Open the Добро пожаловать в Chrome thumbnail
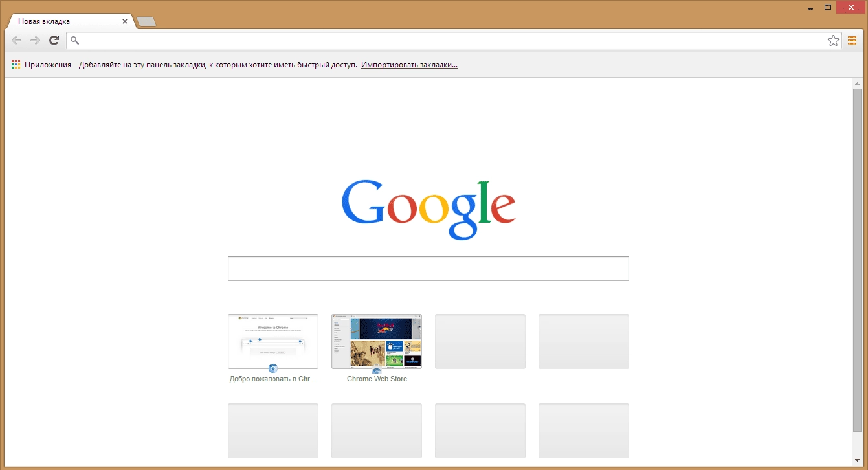The image size is (868, 470). pyautogui.click(x=273, y=341)
